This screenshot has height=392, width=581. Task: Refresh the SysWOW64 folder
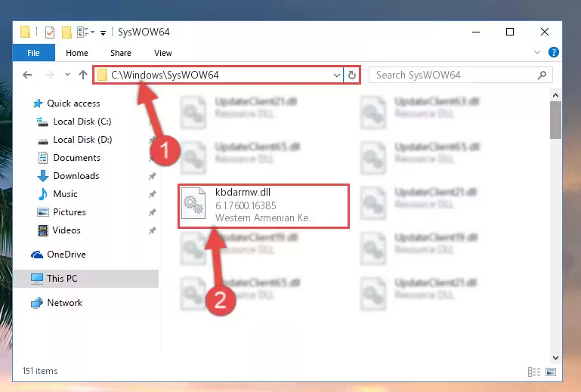pos(351,76)
